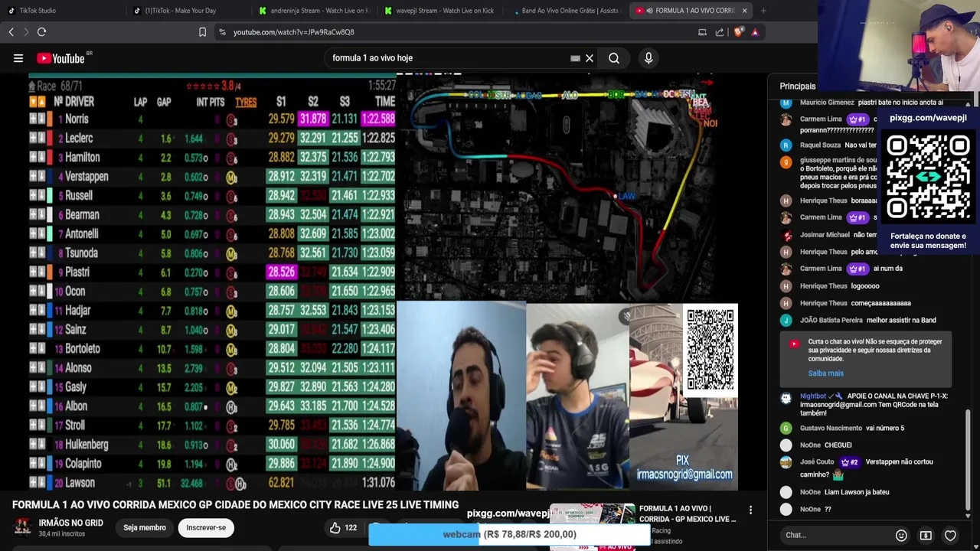Open the IRMÃOS NO GRID channel name
This screenshot has width=980, height=551.
point(70,523)
